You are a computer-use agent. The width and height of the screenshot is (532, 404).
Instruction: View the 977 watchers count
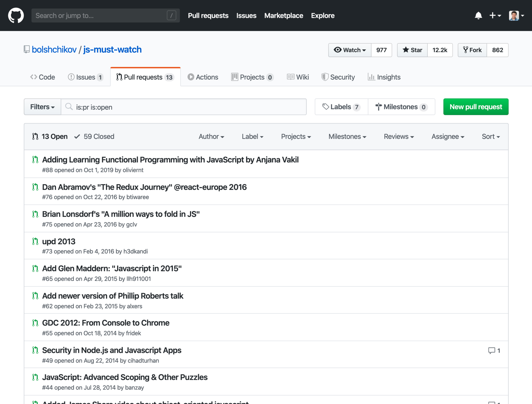click(x=381, y=50)
